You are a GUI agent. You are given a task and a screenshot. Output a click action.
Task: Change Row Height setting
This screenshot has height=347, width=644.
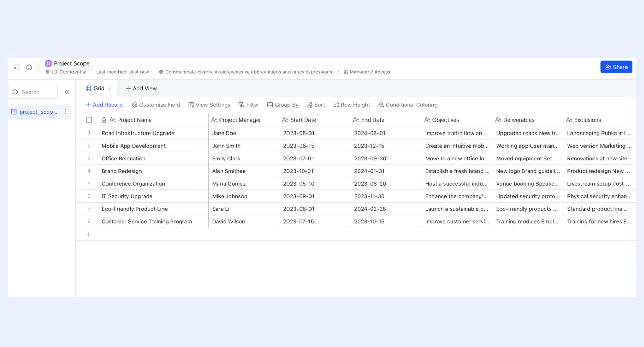351,105
